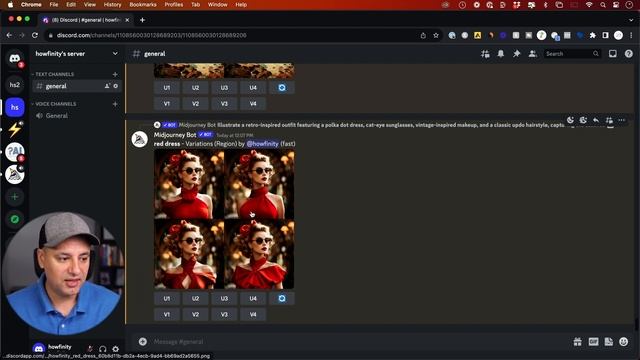The width and height of the screenshot is (640, 360).
Task: Open Chrome tab list chevron
Action: [x=631, y=20]
